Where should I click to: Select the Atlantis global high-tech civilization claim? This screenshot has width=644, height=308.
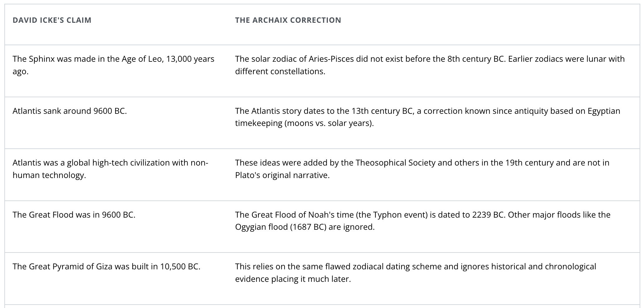(x=110, y=169)
